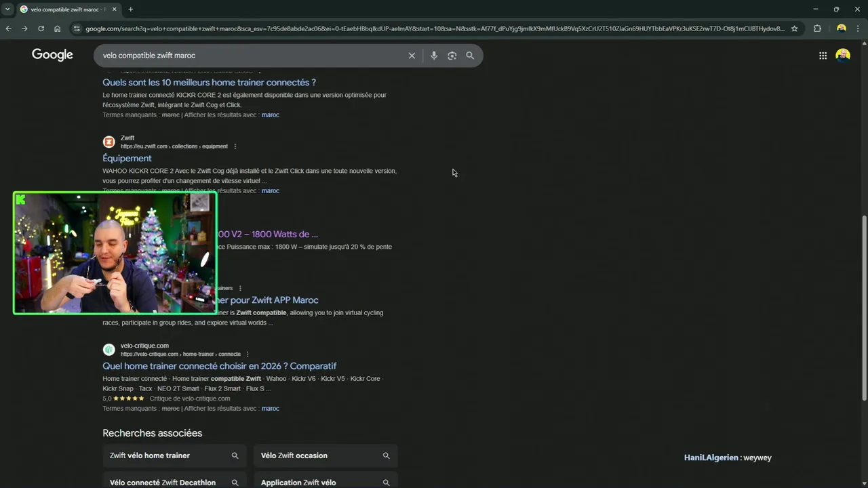Image resolution: width=868 pixels, height=488 pixels.
Task: Click 'Recherches associées' heading
Action: pos(152,433)
